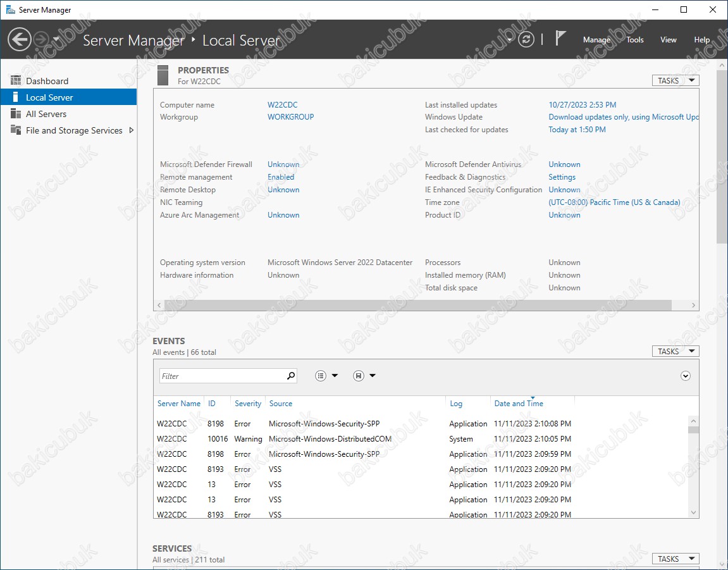Open the Tools menu

(x=634, y=40)
